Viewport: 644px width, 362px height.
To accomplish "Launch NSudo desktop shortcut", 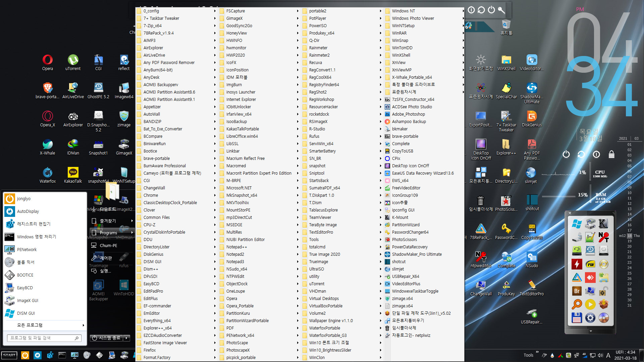I will tap(532, 259).
